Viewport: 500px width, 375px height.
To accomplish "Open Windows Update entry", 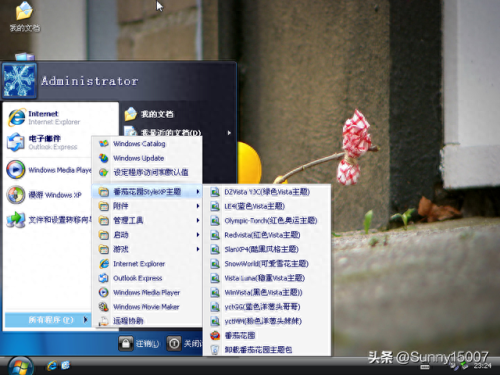I will (x=147, y=158).
